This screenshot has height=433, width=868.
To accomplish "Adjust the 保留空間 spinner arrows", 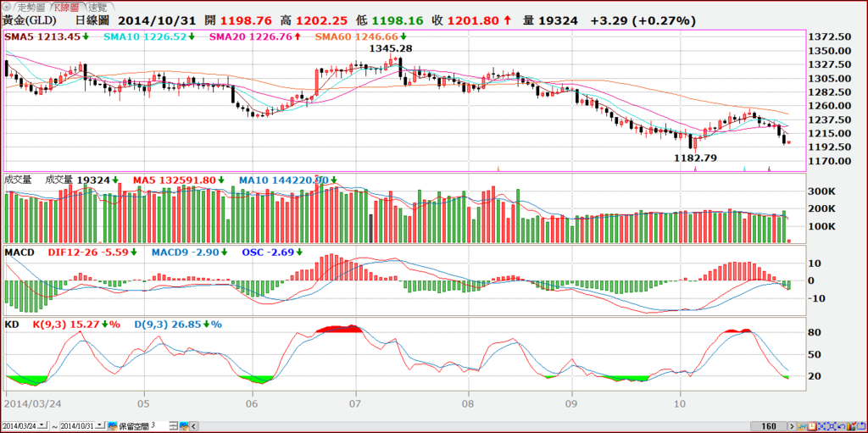I will (173, 426).
